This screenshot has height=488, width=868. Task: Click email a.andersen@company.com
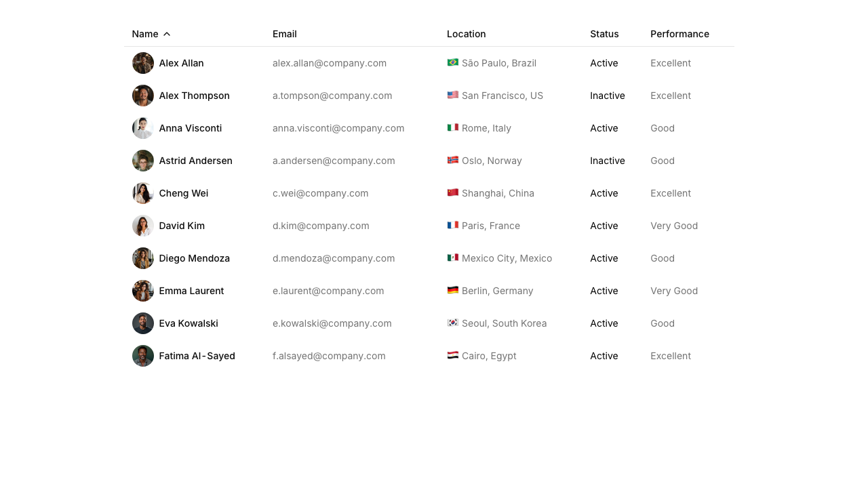tap(334, 161)
